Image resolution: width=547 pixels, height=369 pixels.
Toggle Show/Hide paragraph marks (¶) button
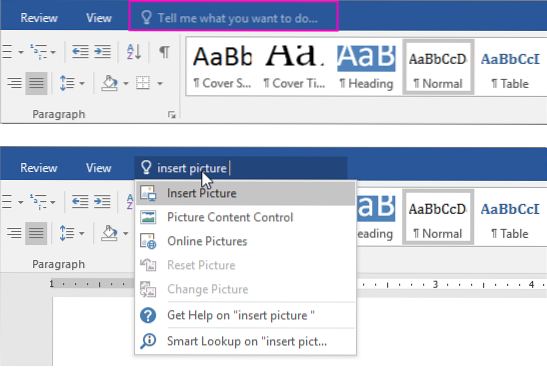point(164,52)
